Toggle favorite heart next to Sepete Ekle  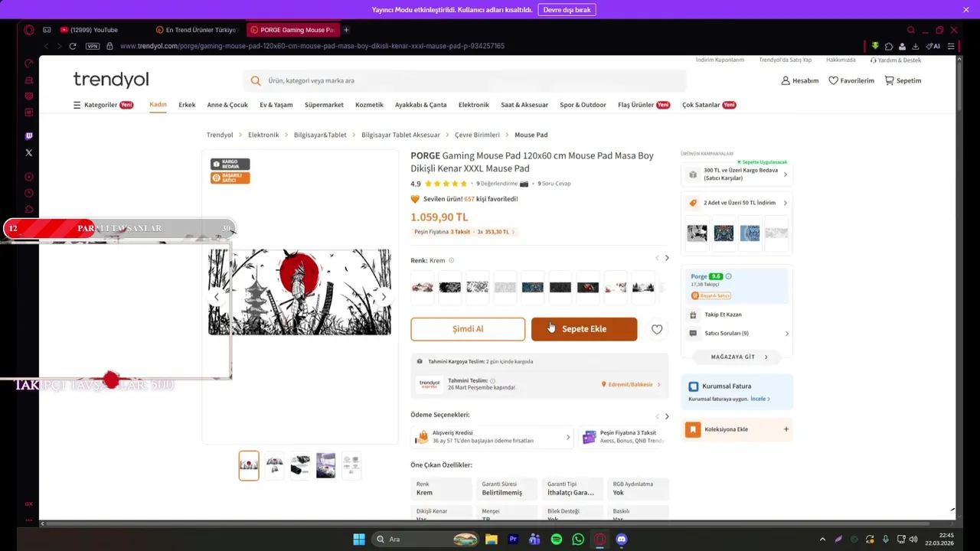click(657, 329)
